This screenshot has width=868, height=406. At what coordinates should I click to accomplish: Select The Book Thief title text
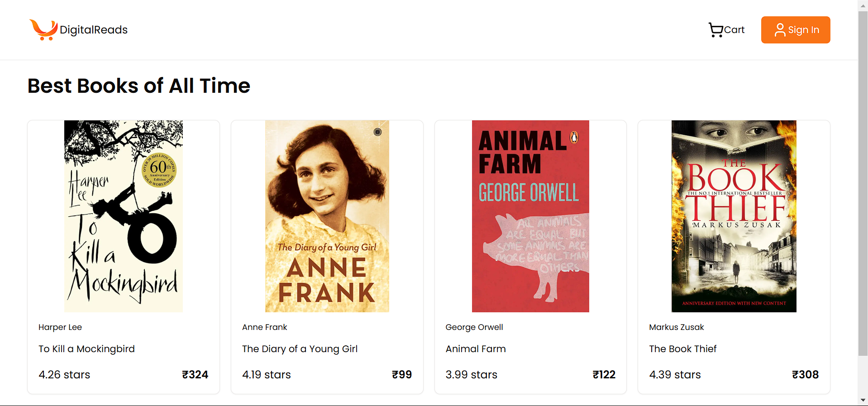pyautogui.click(x=682, y=349)
